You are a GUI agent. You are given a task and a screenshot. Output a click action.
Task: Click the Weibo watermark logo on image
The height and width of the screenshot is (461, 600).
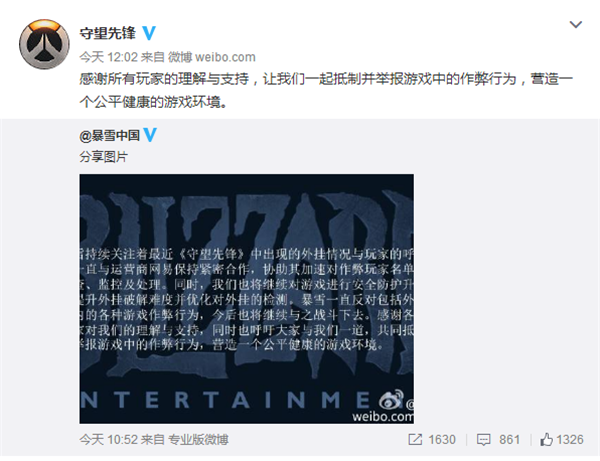[391, 401]
